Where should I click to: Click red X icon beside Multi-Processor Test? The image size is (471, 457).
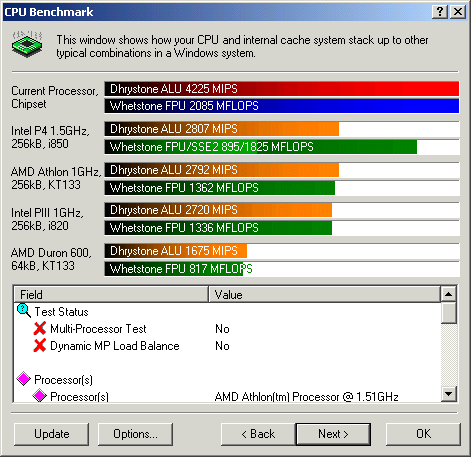(40, 328)
